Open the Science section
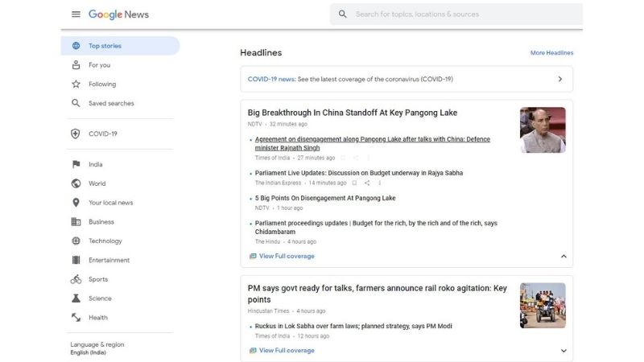Viewport: 644px width, 362px height. [100, 298]
